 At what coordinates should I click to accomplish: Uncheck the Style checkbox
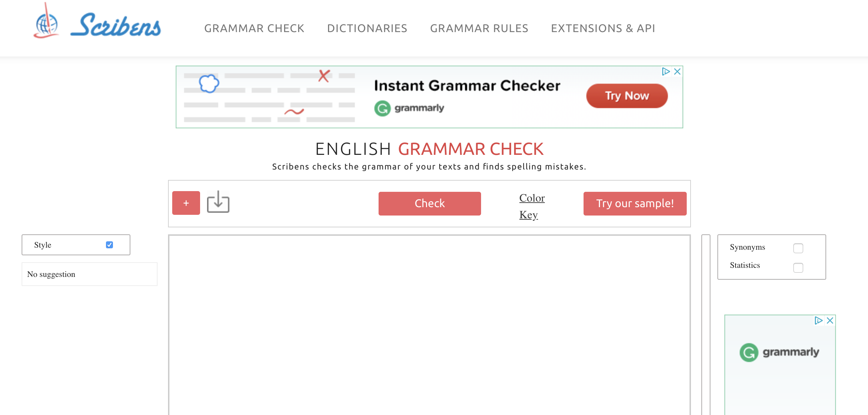[109, 245]
